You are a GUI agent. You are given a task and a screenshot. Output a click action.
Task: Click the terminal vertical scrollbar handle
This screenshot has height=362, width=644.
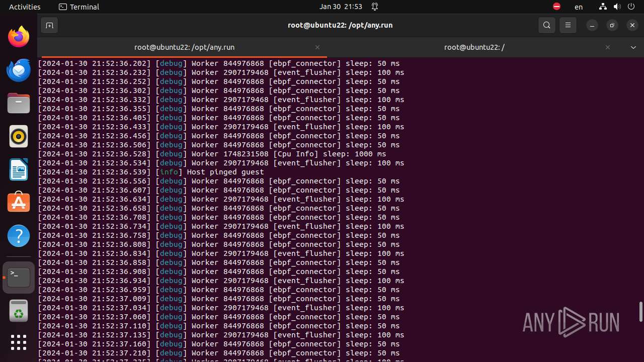click(641, 312)
